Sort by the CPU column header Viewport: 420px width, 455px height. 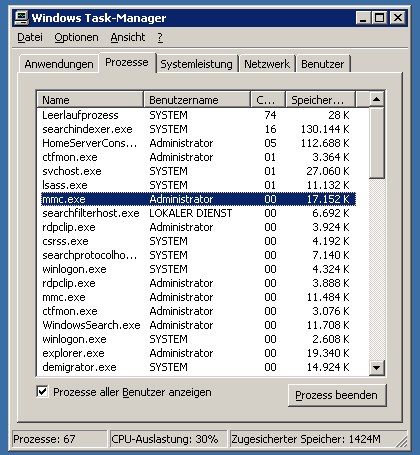pyautogui.click(x=268, y=100)
